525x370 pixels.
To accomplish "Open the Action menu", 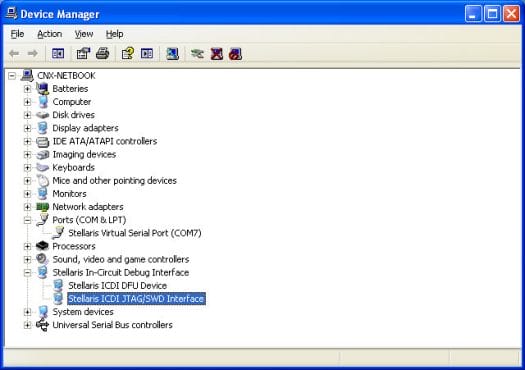I will click(x=50, y=34).
